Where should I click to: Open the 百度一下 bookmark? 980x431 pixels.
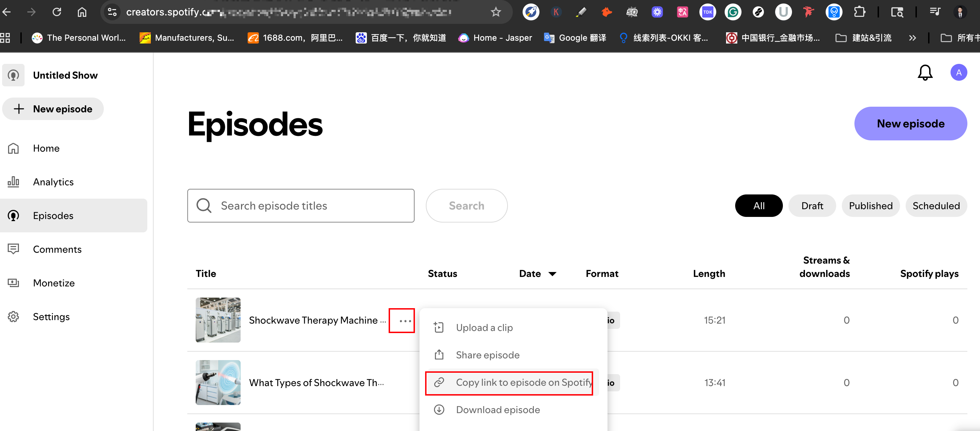pos(401,38)
